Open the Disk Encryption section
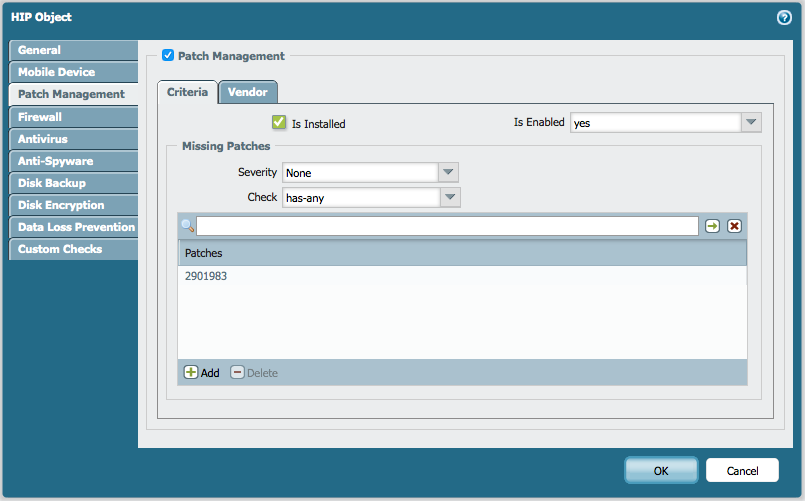This screenshot has height=501, width=805. [x=73, y=205]
